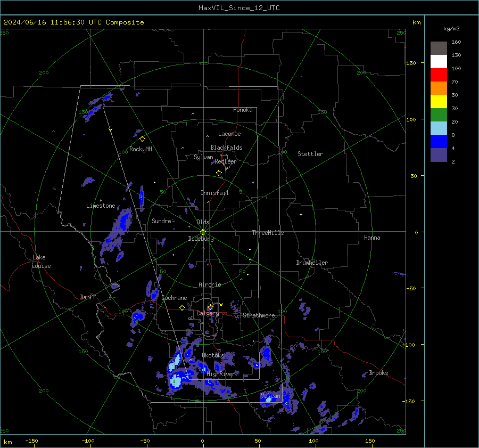
Task: Click the Vulcan town label
Action: 270,396
